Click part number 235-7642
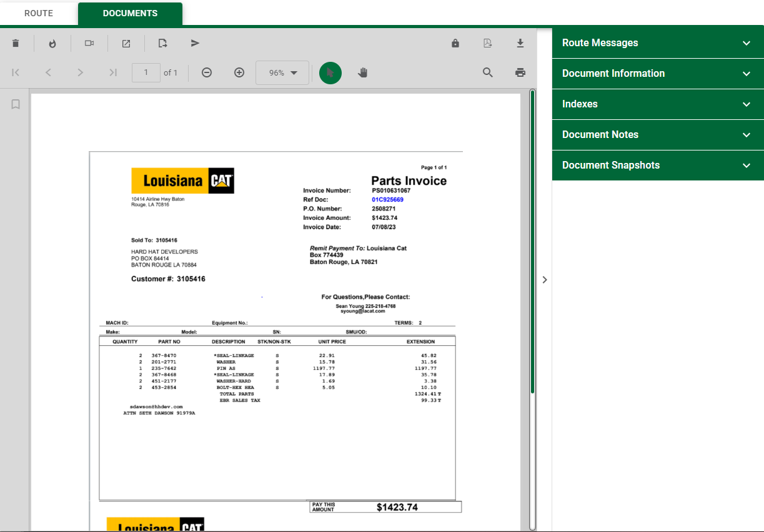Viewport: 764px width, 532px height. [164, 368]
